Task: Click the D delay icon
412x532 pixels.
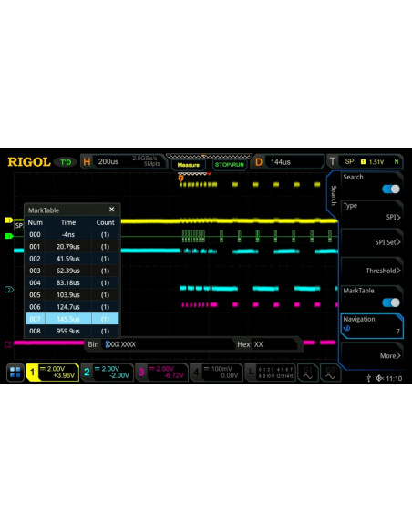Action: pyautogui.click(x=259, y=162)
